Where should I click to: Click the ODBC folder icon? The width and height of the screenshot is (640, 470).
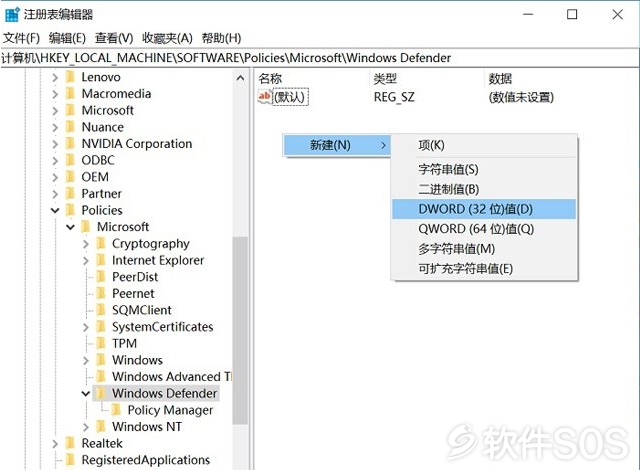(71, 160)
